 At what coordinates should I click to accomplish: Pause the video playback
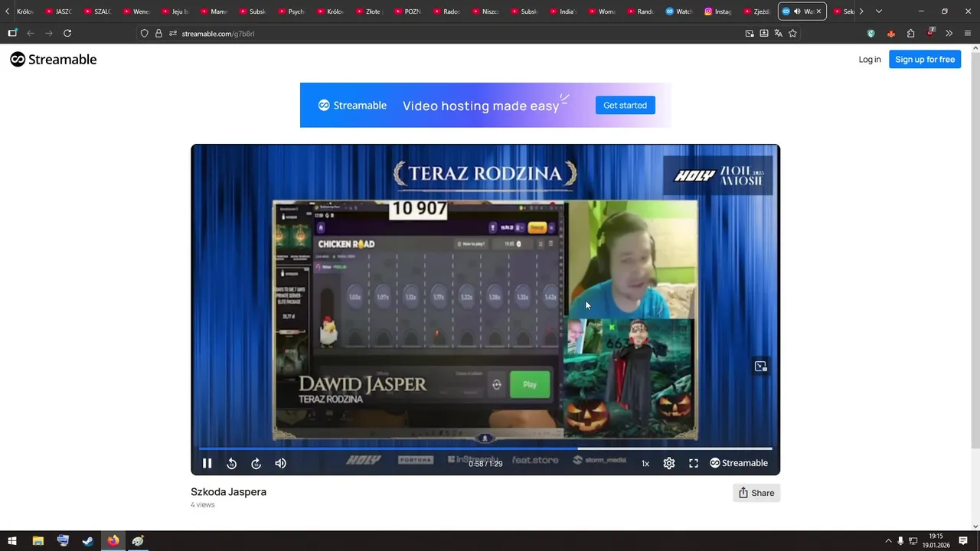click(207, 463)
